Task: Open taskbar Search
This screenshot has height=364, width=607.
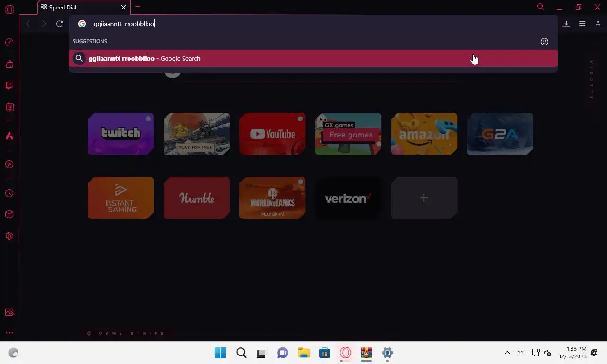Action: tap(241, 353)
